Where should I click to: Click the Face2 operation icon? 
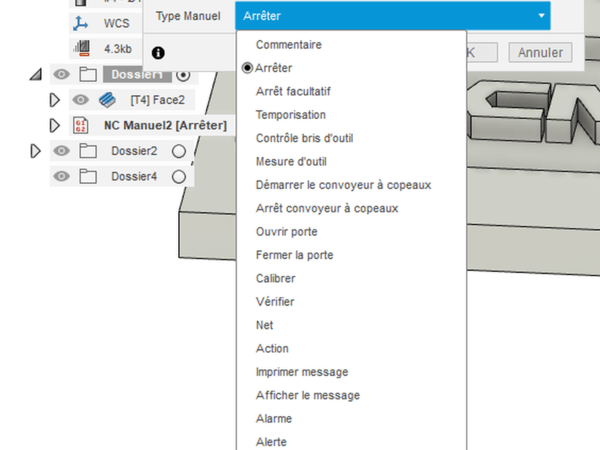pyautogui.click(x=107, y=100)
